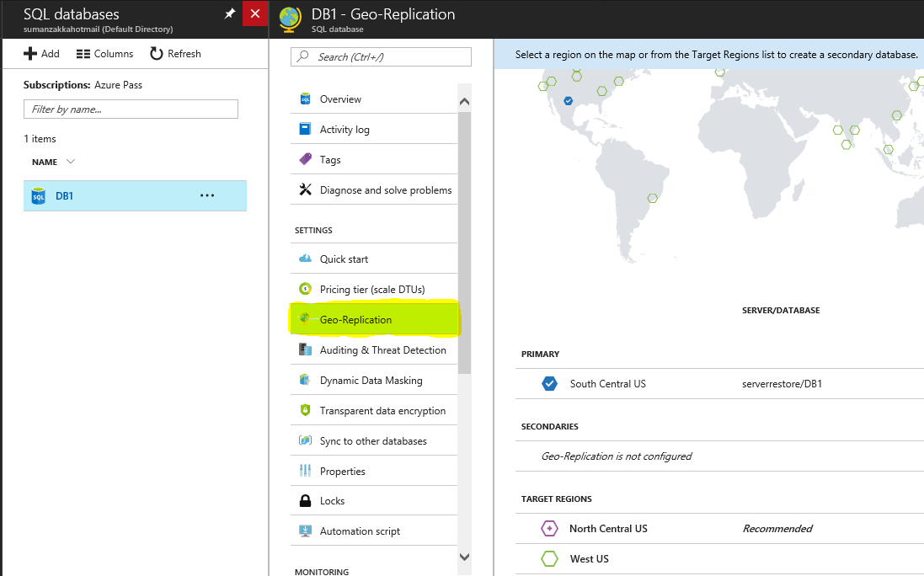Viewport: 924px width, 576px height.
Task: Click the Add plus icon
Action: [30, 54]
